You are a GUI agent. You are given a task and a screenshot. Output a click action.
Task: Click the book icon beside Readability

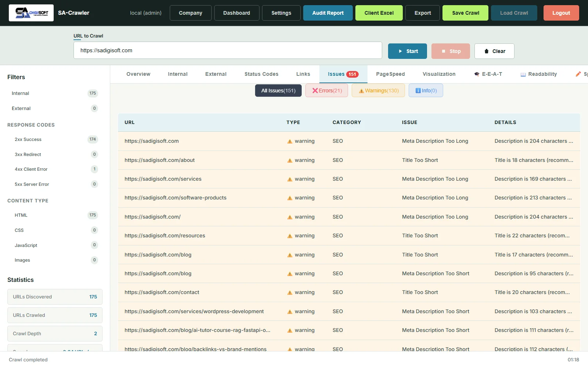[523, 74]
